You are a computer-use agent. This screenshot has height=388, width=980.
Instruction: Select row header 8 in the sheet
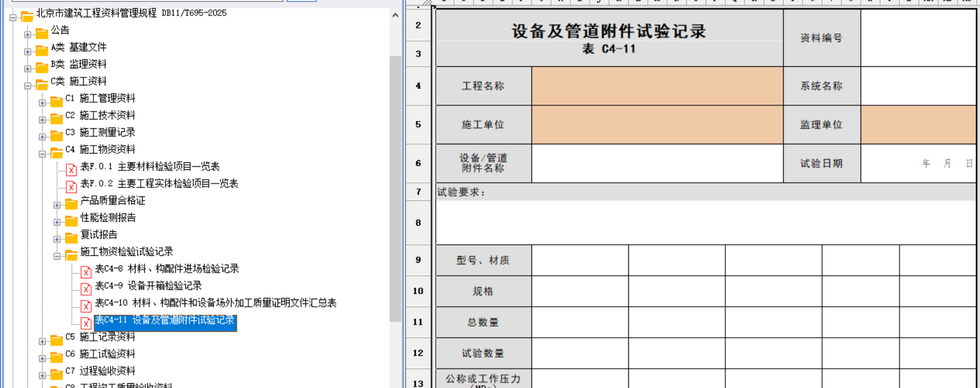418,223
